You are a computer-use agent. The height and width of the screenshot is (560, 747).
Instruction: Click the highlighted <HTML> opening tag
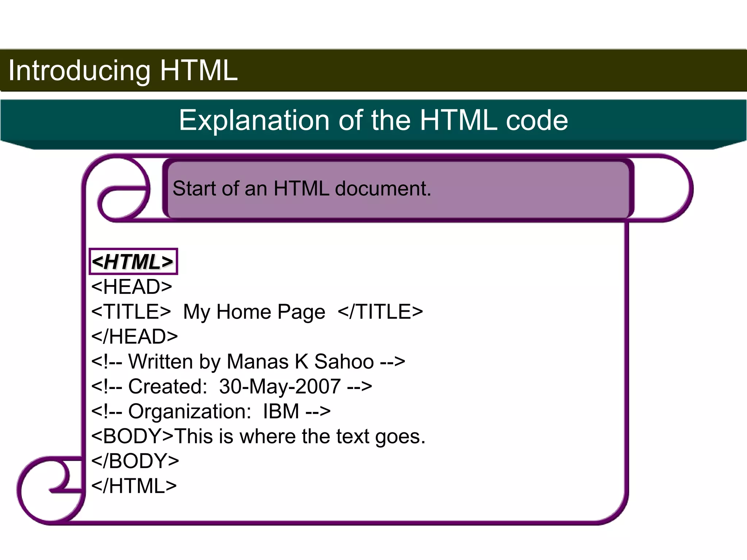[133, 261]
